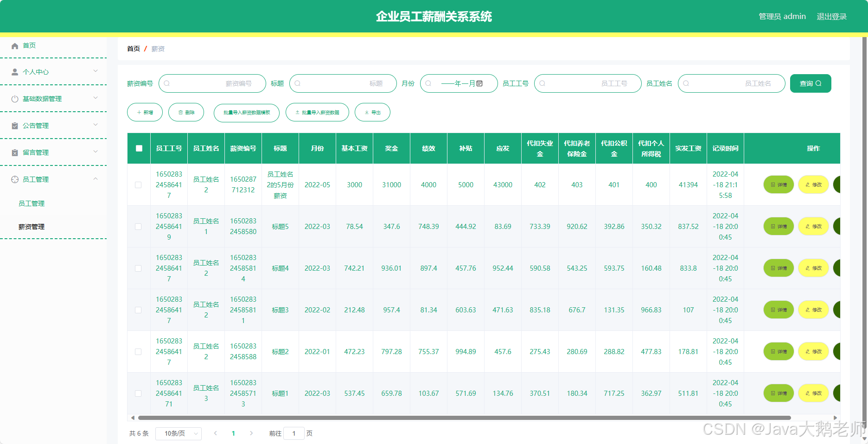Open the calendar picker in the 月份 field

[x=480, y=83]
